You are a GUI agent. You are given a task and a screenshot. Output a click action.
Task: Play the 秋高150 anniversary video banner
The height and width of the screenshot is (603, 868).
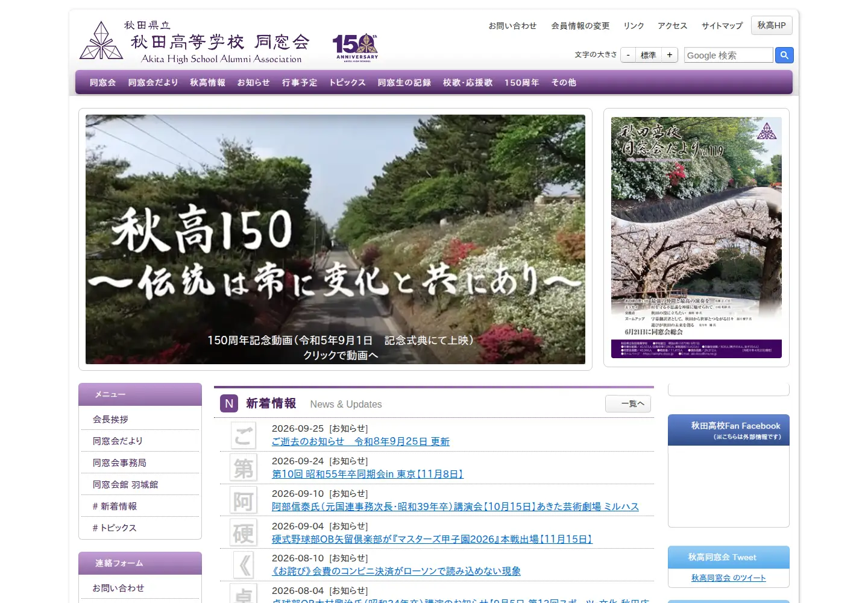point(335,239)
